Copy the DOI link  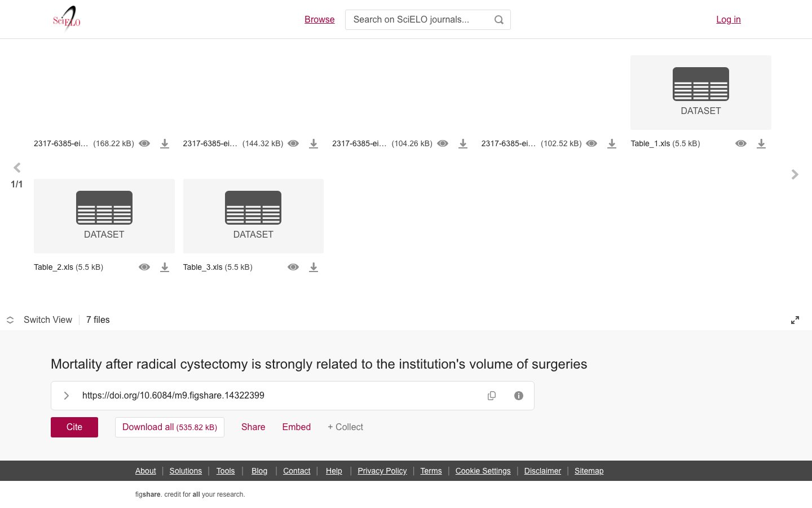tap(492, 396)
